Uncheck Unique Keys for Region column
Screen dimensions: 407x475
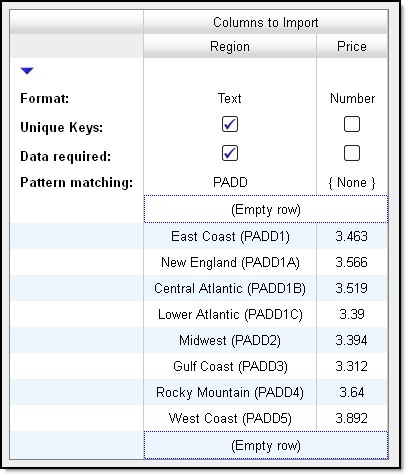[230, 124]
